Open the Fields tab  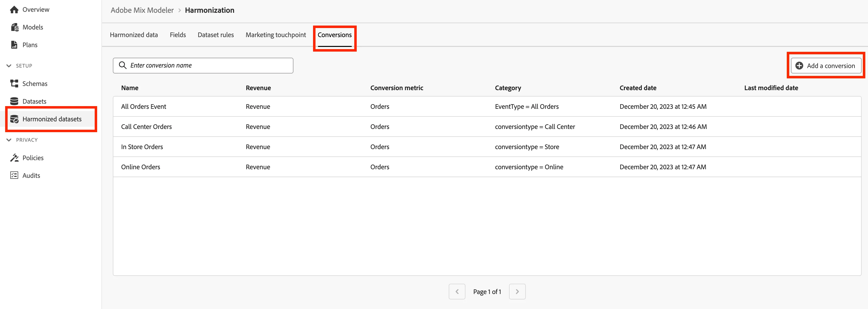pos(178,35)
